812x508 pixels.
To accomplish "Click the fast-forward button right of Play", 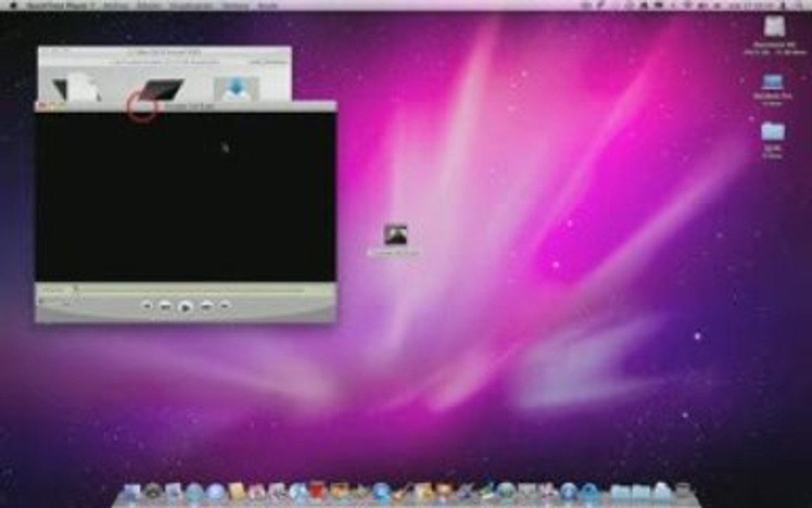I will 206,306.
